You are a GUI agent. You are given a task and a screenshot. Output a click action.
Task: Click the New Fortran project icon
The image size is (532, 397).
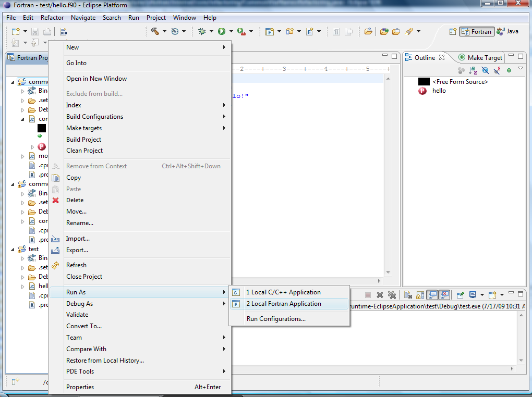point(270,32)
